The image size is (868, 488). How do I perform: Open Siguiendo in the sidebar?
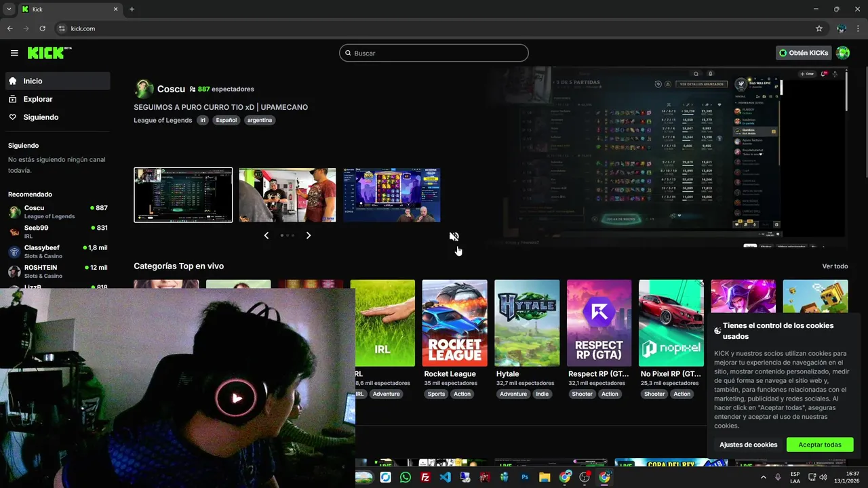pyautogui.click(x=58, y=117)
